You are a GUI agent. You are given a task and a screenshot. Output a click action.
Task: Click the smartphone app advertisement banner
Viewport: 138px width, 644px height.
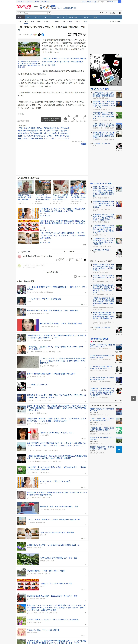pos(106,70)
